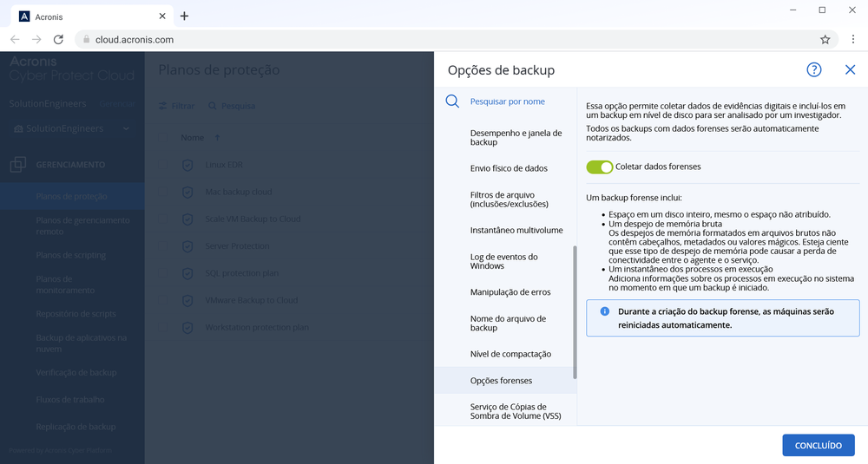
Task: Click the Pesquisa search in plans list
Action: [232, 106]
